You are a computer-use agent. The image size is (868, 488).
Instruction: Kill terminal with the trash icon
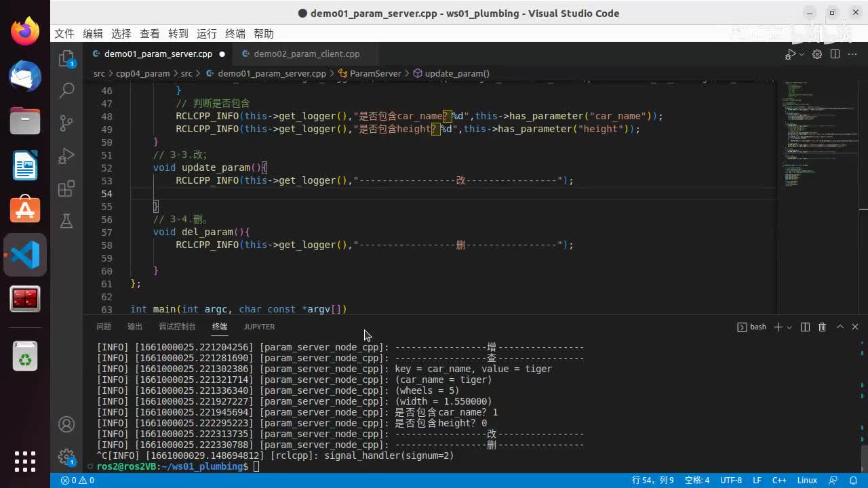pyautogui.click(x=822, y=327)
